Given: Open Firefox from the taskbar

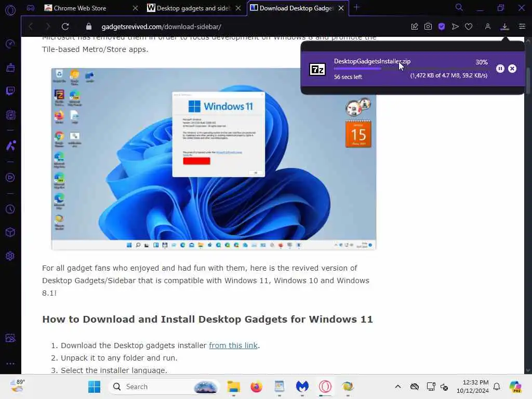Looking at the screenshot, I should click(256, 387).
